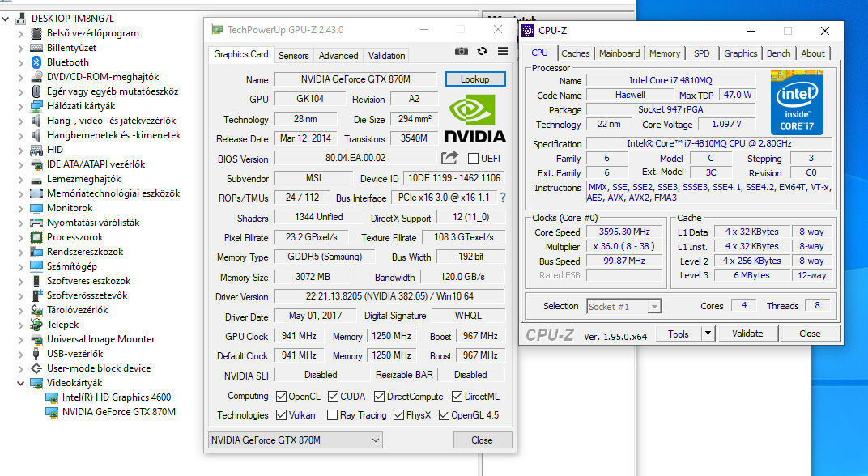Open the Graphics tab in CPU-Z
Screen dimensions: 868x476
tap(740, 53)
